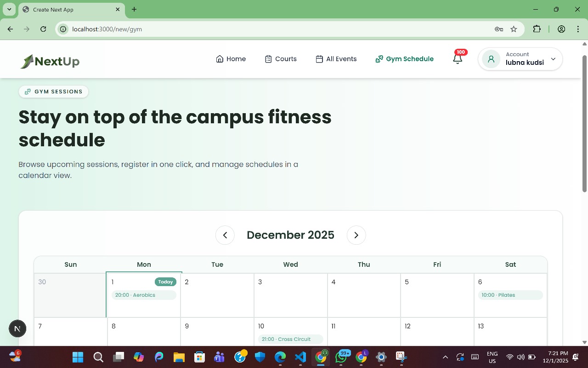Open Microsoft Teams from taskbar

coord(220,357)
